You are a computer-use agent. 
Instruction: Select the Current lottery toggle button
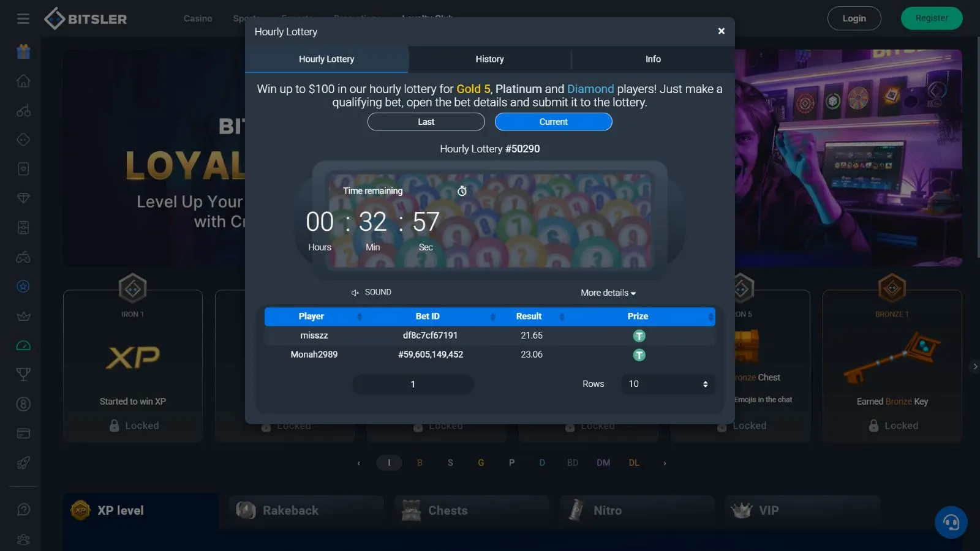553,122
